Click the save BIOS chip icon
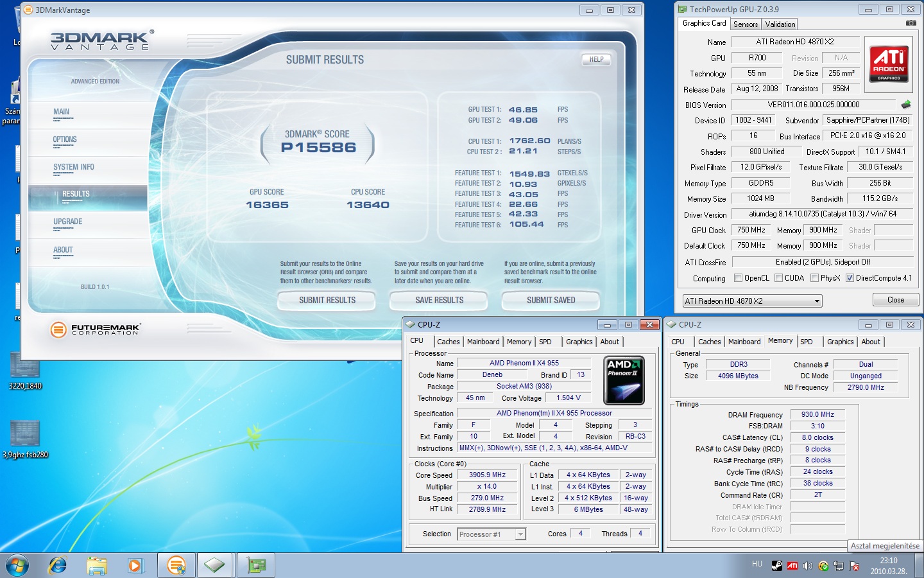Viewport: 924px width, 578px height. pyautogui.click(x=906, y=105)
